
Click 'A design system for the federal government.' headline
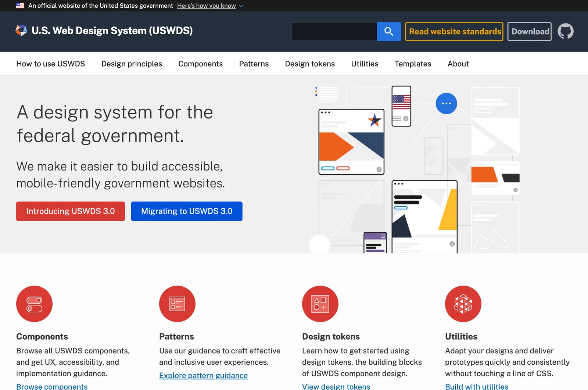click(115, 124)
